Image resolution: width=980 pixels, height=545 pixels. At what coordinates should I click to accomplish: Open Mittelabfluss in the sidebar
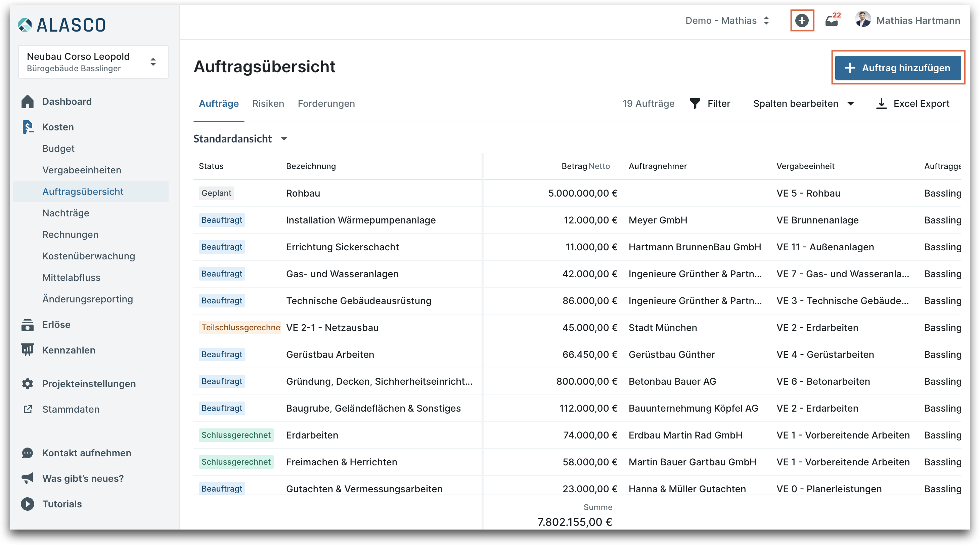[x=71, y=278]
